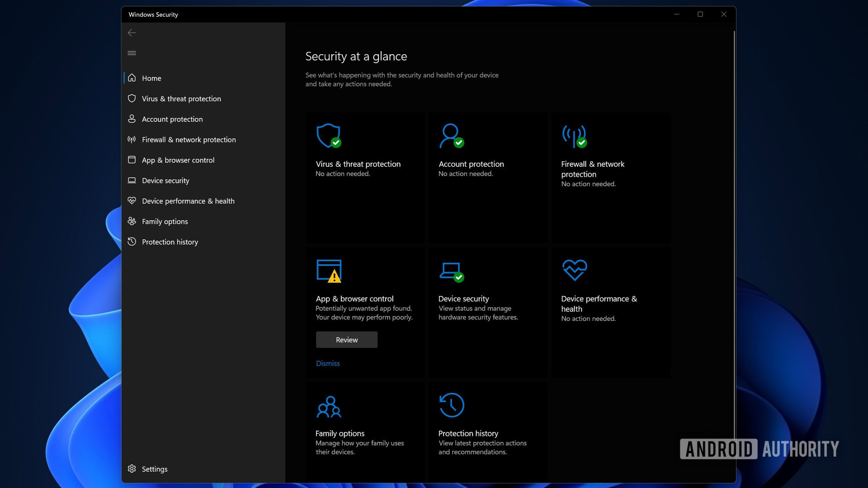Click 'View latest protection actions and recommendations' text
This screenshot has height=488, width=868.
(x=482, y=447)
